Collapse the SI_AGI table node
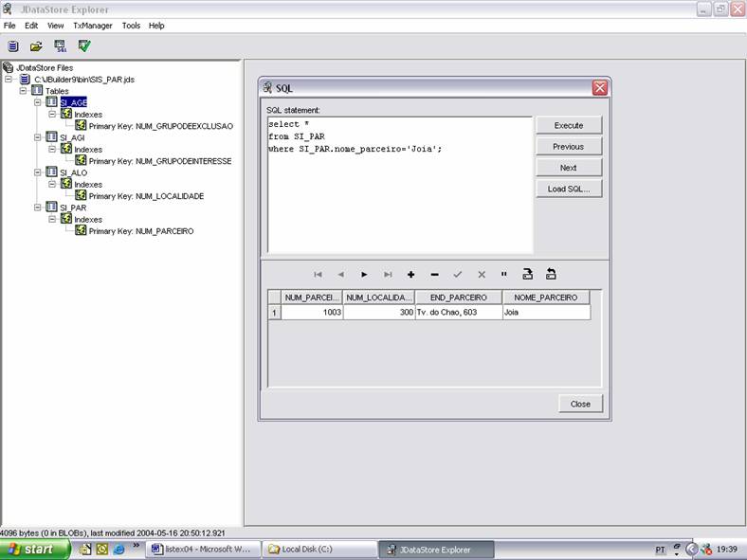The image size is (747, 560). 38,137
